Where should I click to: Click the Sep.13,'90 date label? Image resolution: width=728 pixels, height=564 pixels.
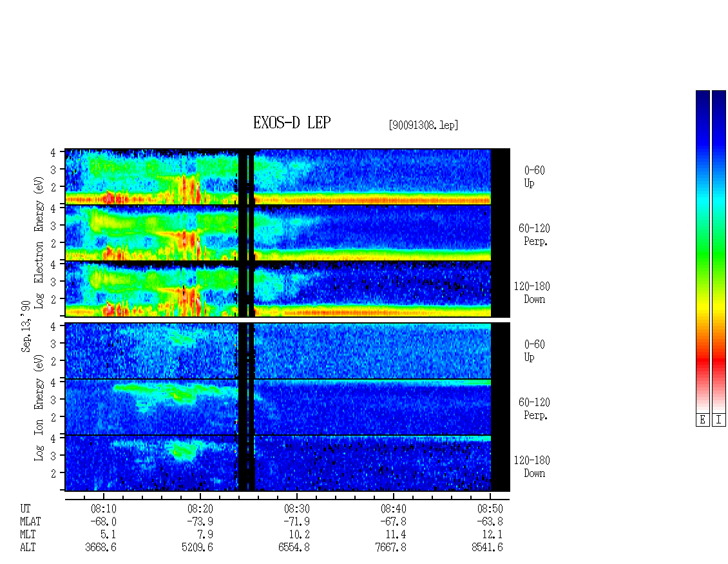(26, 326)
